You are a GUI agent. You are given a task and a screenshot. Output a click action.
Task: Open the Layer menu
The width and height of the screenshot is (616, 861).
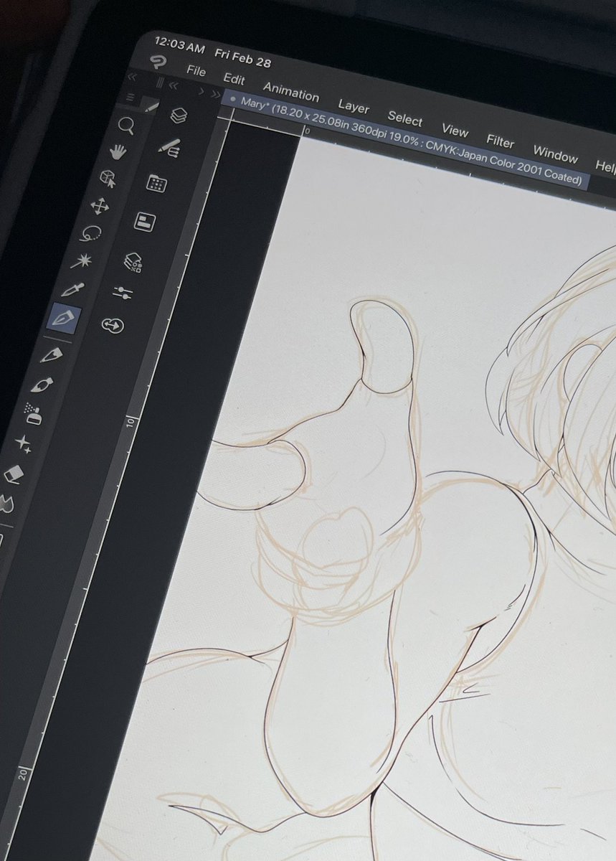[354, 107]
